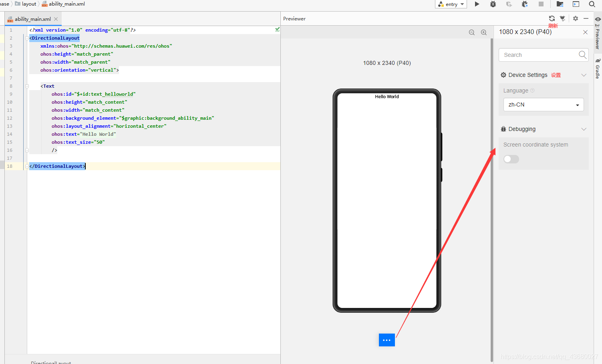Click the xmlns:ohos schema URL line
Screen dimensions: 602x364
[x=106, y=46]
